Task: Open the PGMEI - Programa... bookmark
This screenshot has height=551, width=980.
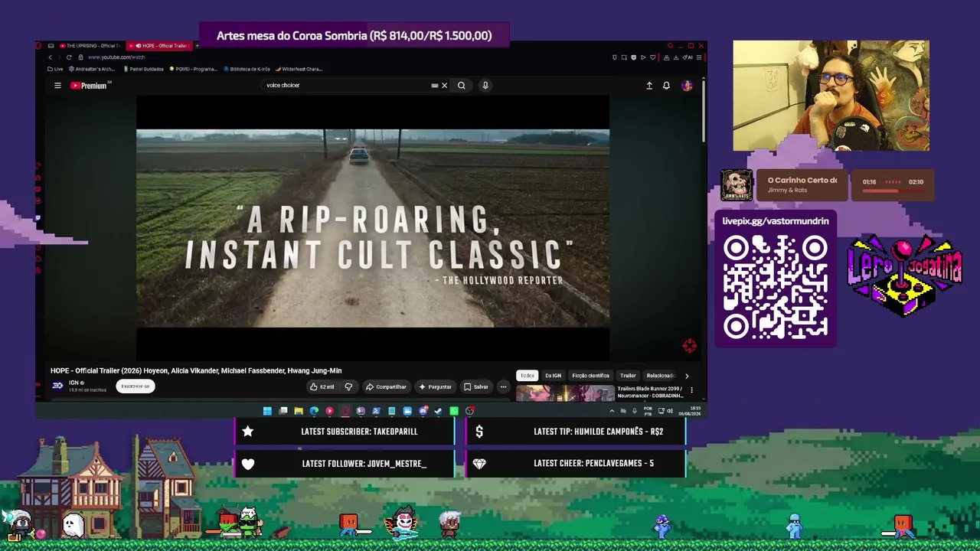Action: pyautogui.click(x=194, y=69)
